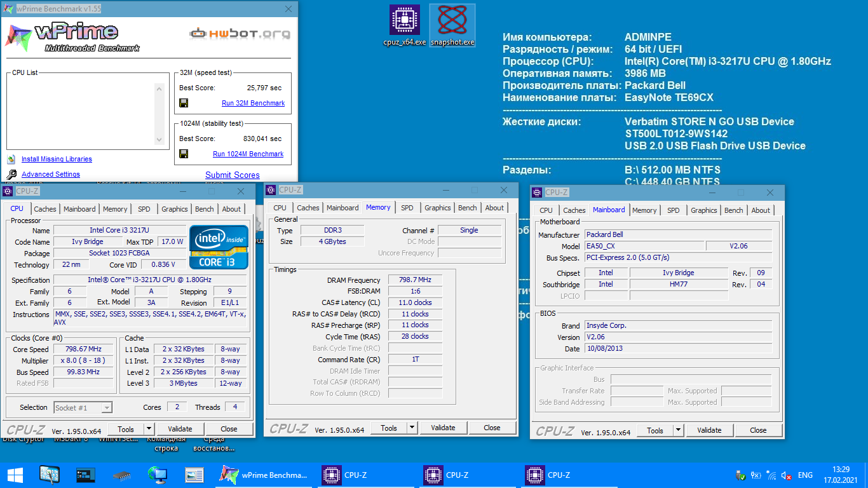
Task: Click the chip-shaped icon in the taskbar
Action: coord(121,475)
